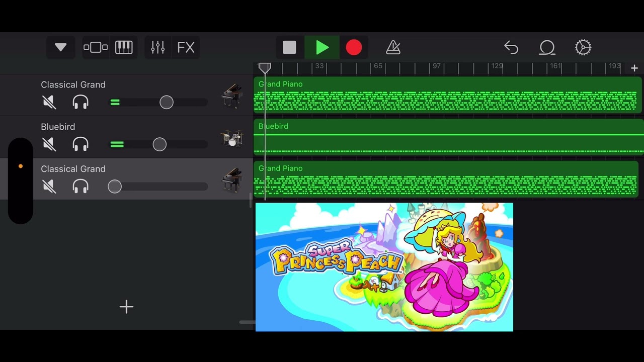The width and height of the screenshot is (644, 362).
Task: Jump to bar 161 on the ruler
Action: (555, 66)
